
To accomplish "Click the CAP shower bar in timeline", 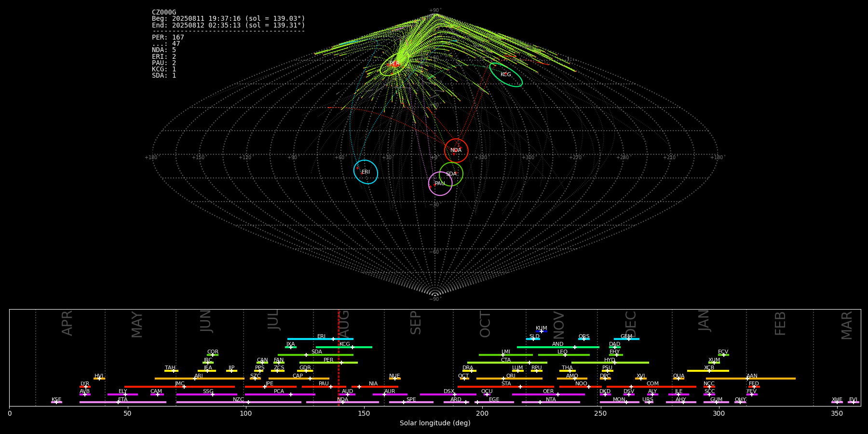I will [299, 379].
